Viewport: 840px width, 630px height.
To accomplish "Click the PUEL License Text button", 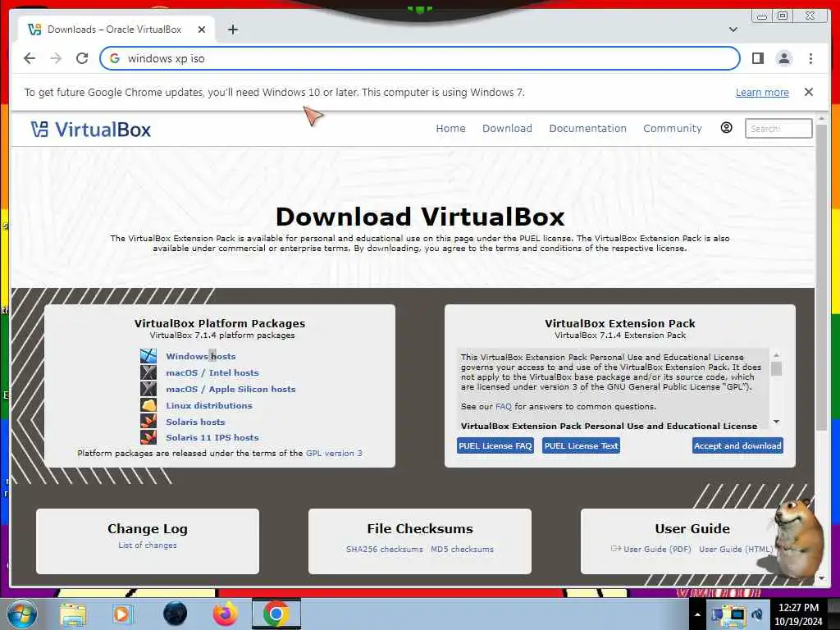I will click(x=582, y=445).
